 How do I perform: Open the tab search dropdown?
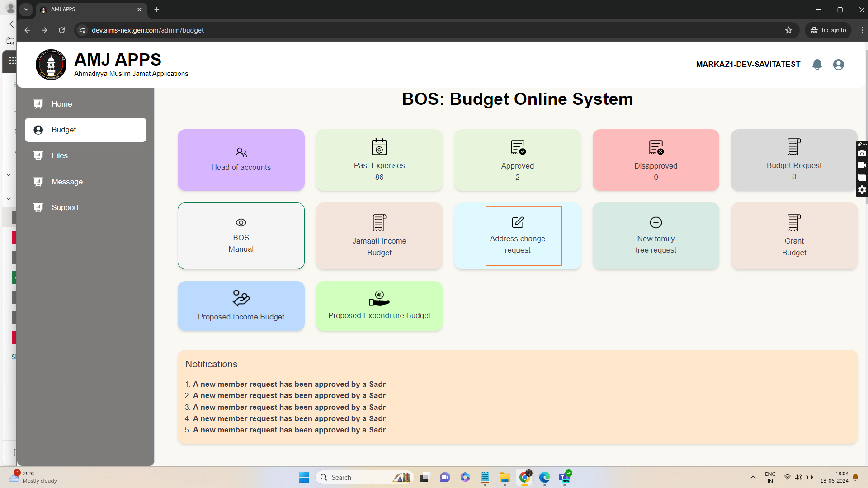pos(26,9)
